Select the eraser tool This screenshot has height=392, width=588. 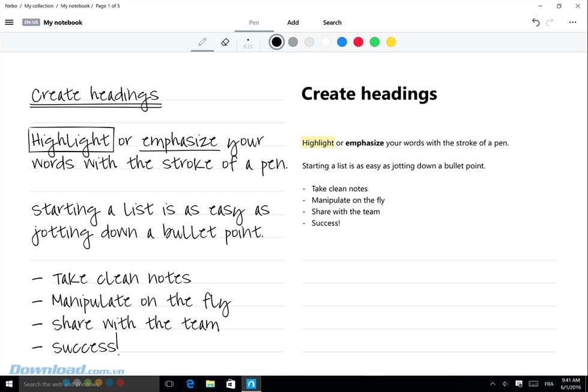tap(225, 42)
